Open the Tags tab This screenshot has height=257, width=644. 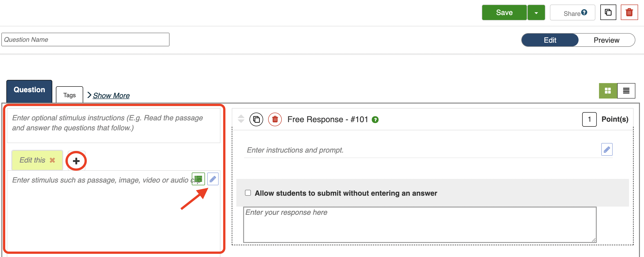click(69, 95)
